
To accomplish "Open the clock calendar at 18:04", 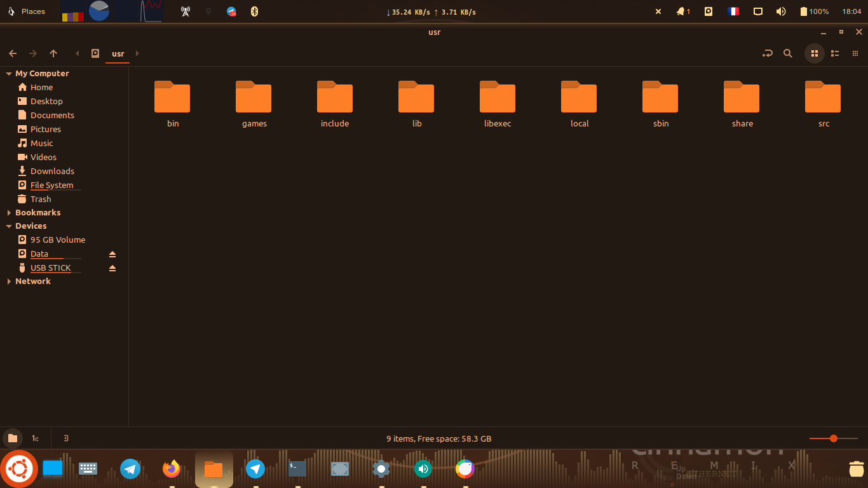I will coord(851,11).
